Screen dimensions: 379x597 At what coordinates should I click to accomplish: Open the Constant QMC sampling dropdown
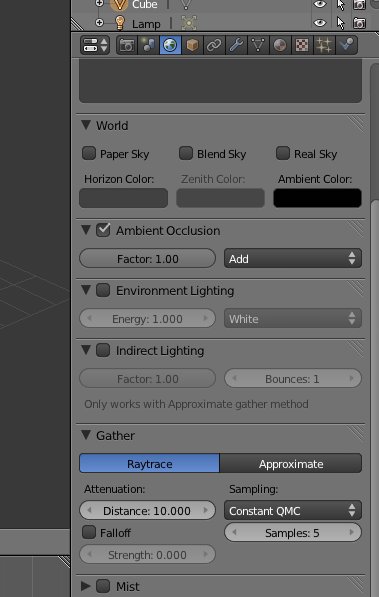[293, 511]
